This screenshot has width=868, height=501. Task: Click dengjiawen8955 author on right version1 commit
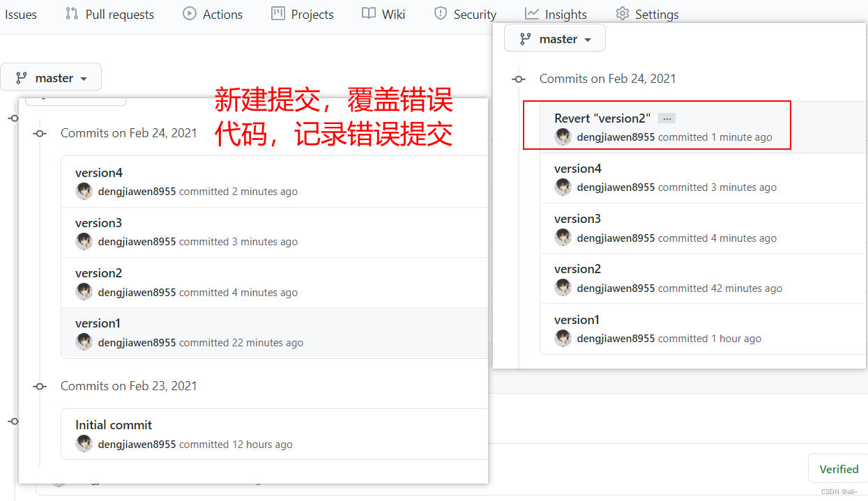pos(616,339)
